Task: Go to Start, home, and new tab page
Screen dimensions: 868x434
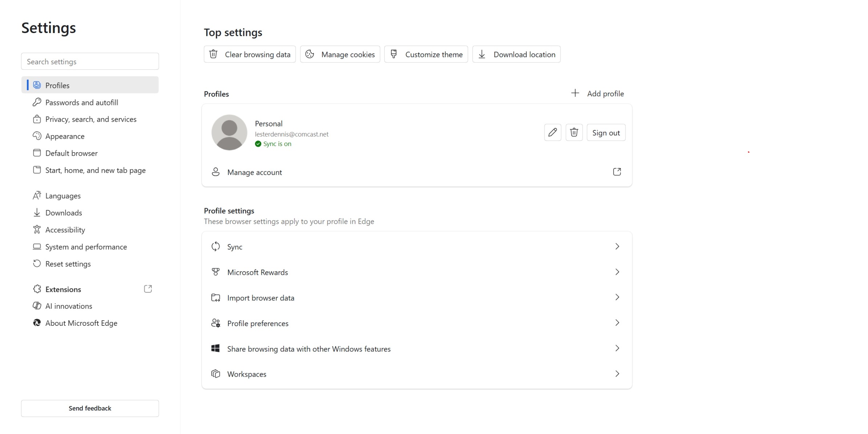Action: 90,170
